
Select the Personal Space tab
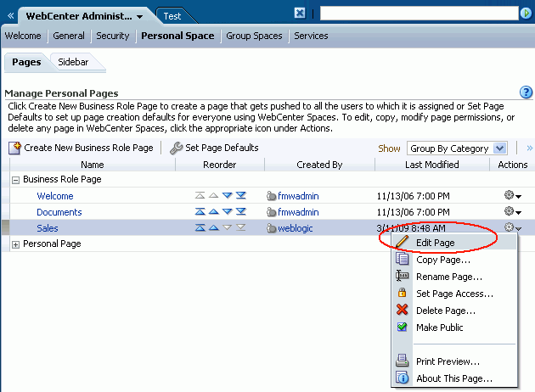(177, 36)
